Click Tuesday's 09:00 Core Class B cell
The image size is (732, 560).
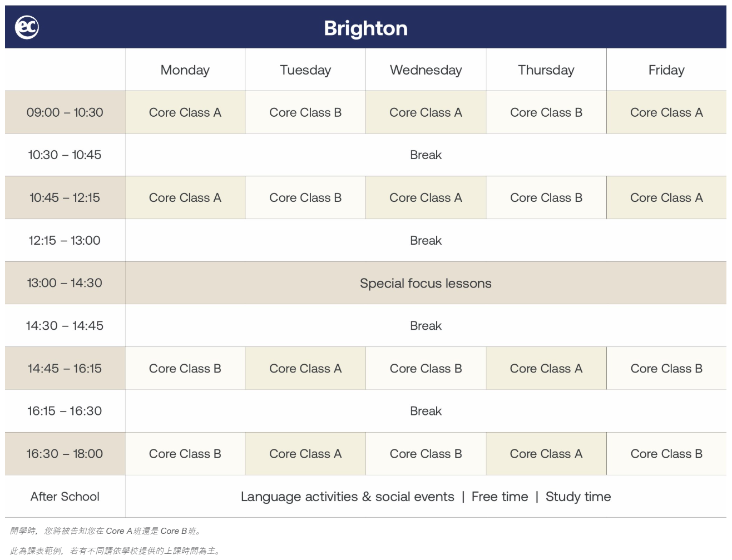click(x=305, y=112)
